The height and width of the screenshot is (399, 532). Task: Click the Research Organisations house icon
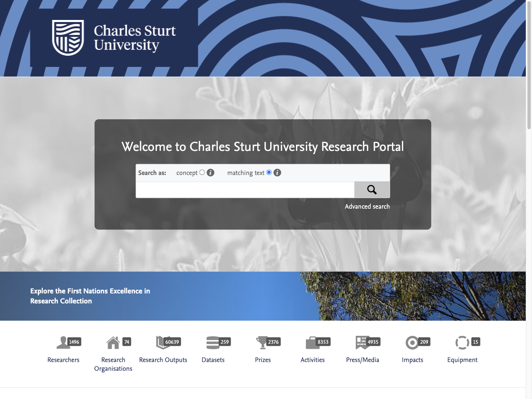pos(113,342)
